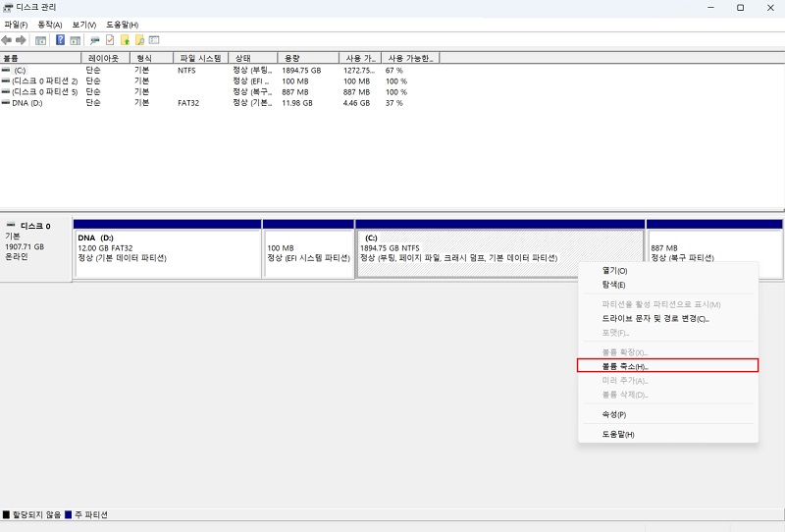Click the blue question mark Help icon
Image resolution: width=785 pixels, height=532 pixels.
coord(60,40)
